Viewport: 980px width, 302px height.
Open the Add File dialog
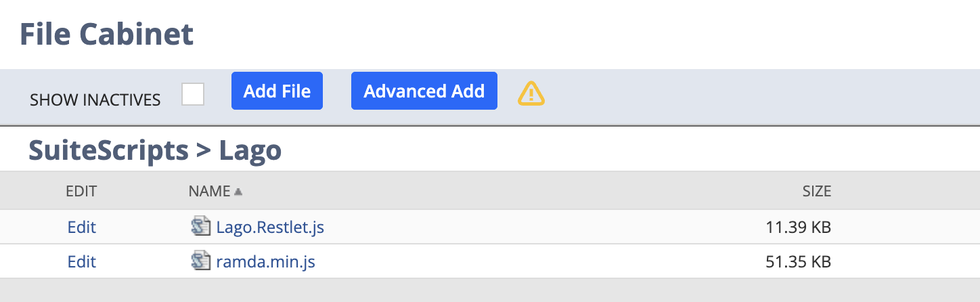(277, 91)
